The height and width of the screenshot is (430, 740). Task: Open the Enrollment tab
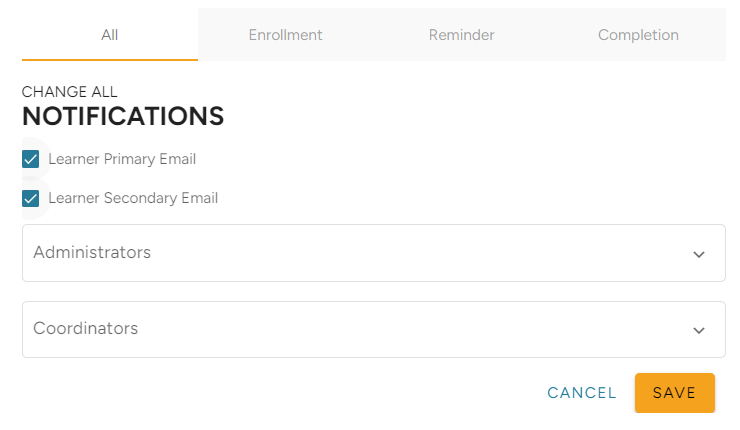click(285, 35)
